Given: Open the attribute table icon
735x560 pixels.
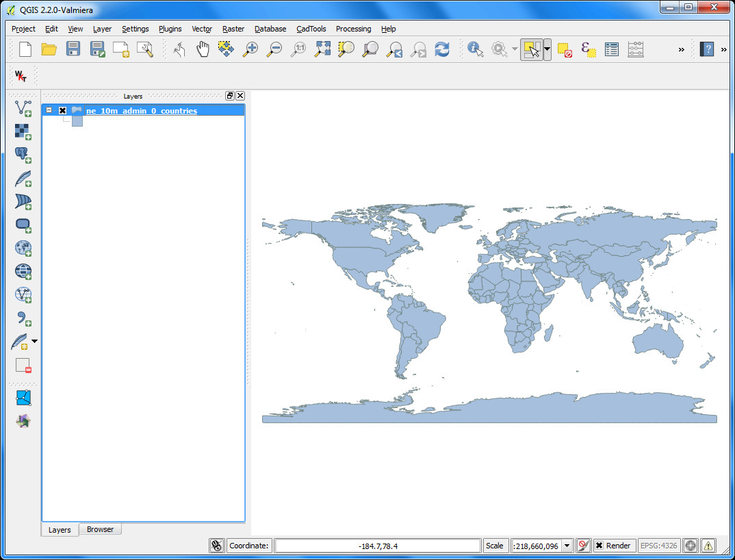Looking at the screenshot, I should coord(612,49).
